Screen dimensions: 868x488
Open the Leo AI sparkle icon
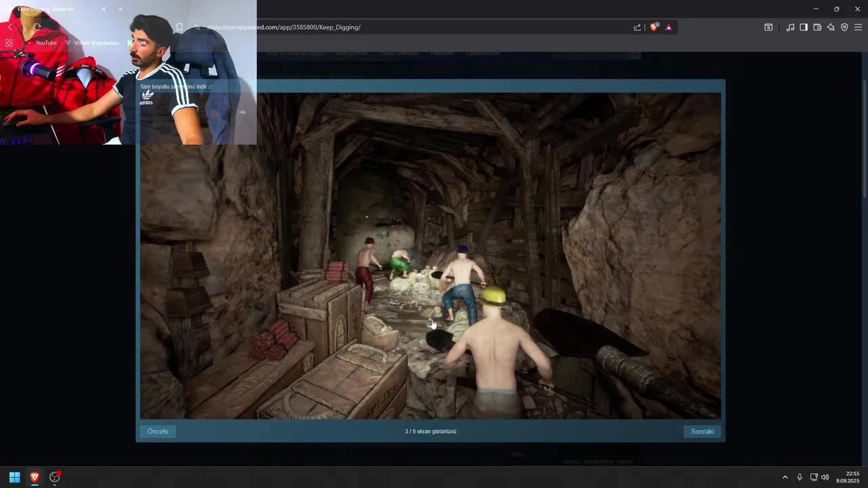831,27
